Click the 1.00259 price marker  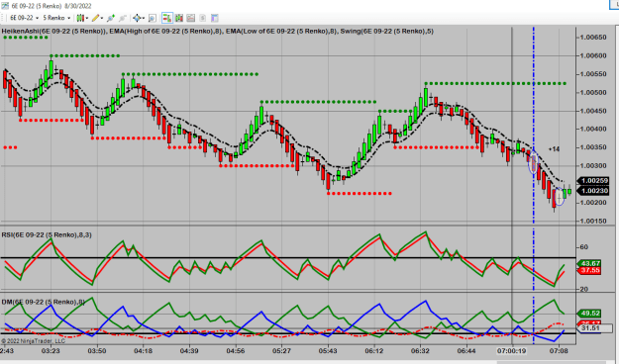pyautogui.click(x=594, y=181)
